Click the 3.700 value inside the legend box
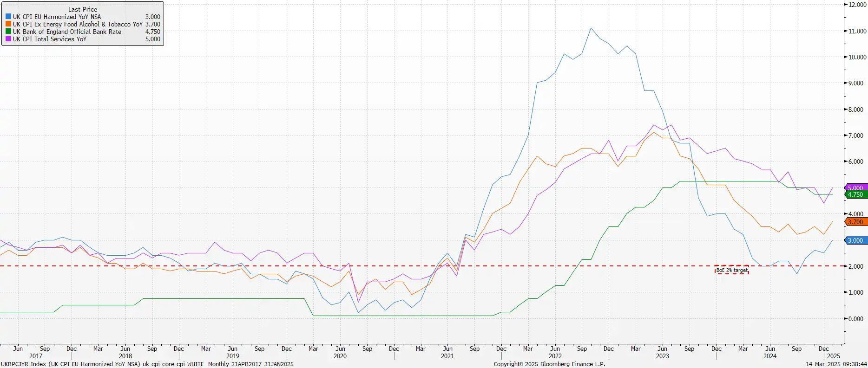The height and width of the screenshot is (368, 868). click(153, 24)
